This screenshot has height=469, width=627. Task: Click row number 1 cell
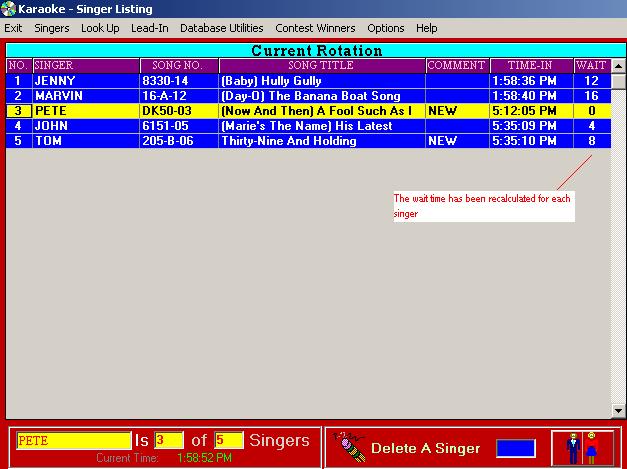pyautogui.click(x=18, y=81)
